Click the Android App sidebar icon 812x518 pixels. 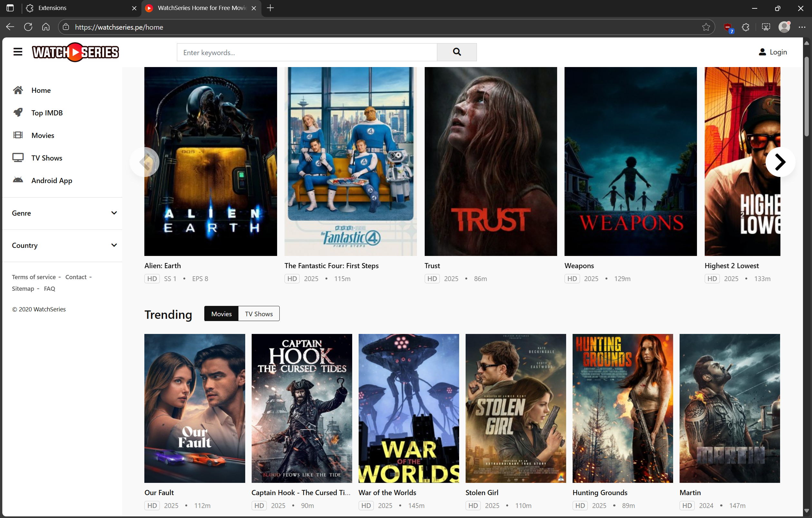pyautogui.click(x=18, y=180)
